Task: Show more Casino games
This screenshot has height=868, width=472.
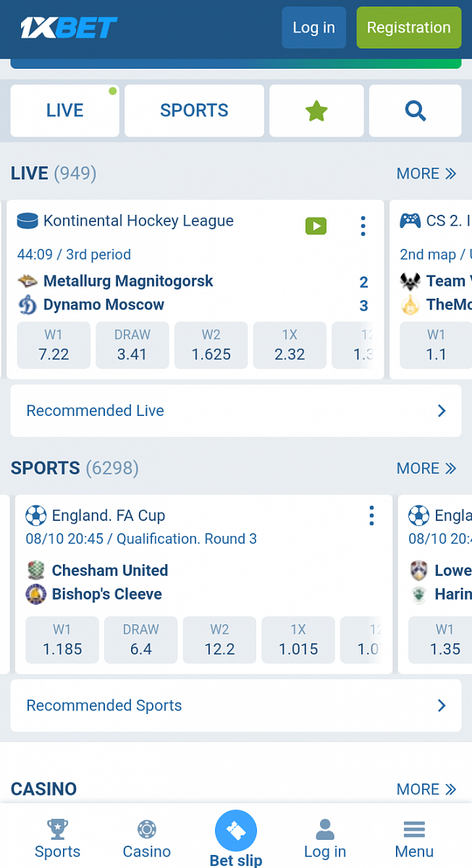Action: [426, 789]
